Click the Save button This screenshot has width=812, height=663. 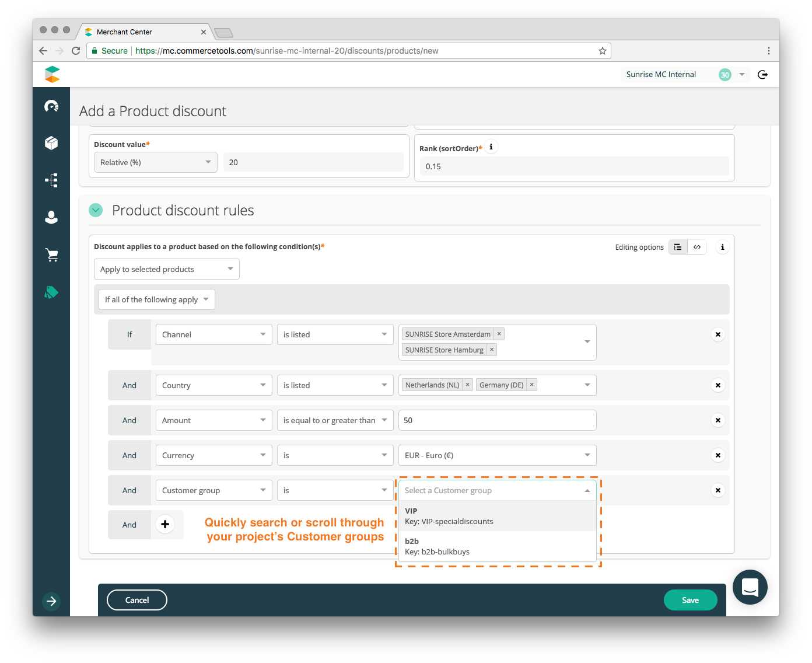(x=690, y=600)
